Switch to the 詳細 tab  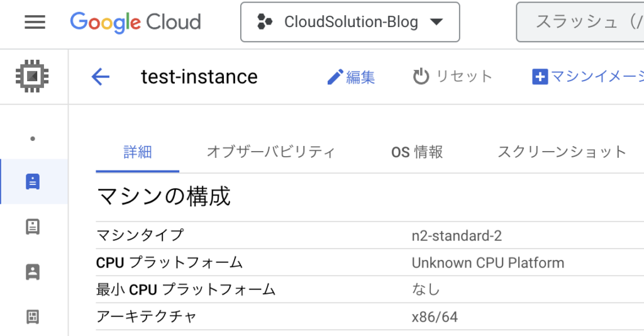138,152
